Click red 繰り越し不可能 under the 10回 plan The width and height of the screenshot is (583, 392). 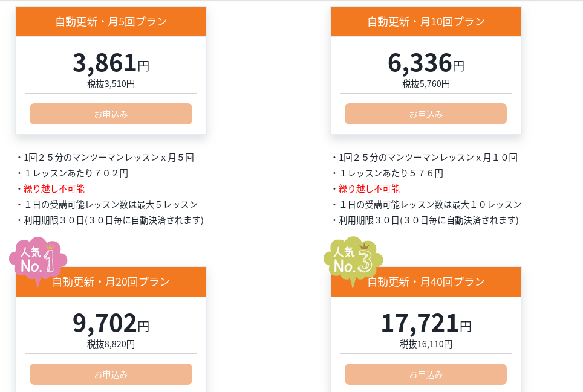point(369,189)
